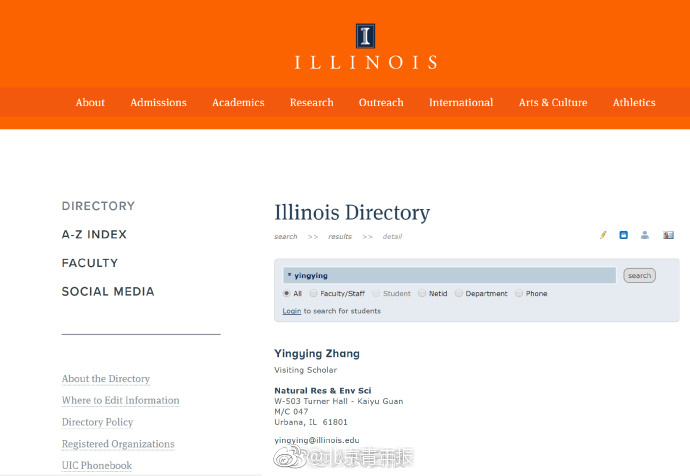Open the International menu
690x476 pixels.
[461, 103]
